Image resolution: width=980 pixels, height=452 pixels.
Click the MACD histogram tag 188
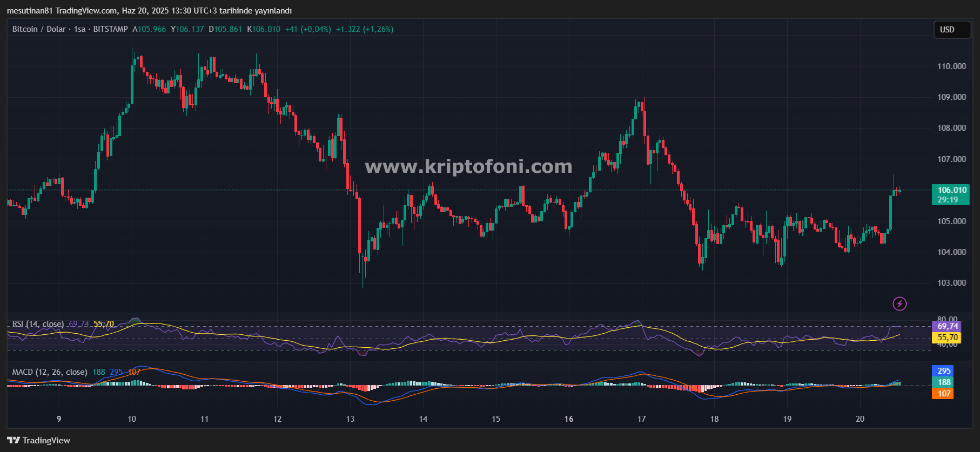tap(943, 382)
